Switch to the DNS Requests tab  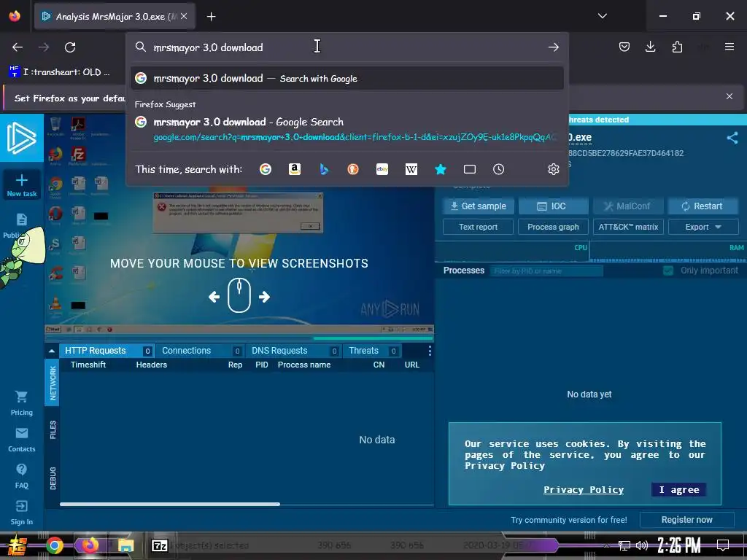[294, 351]
